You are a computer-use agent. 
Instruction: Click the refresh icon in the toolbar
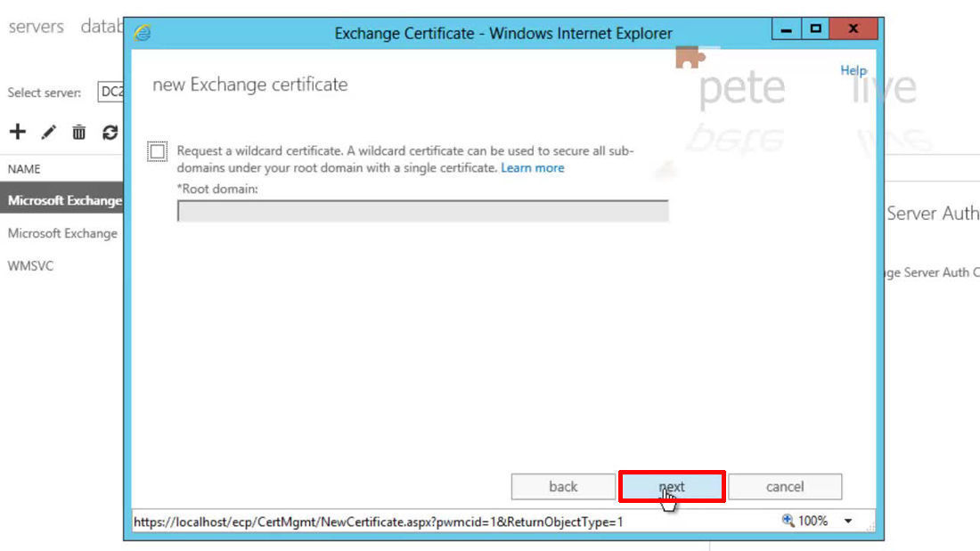[x=110, y=133]
